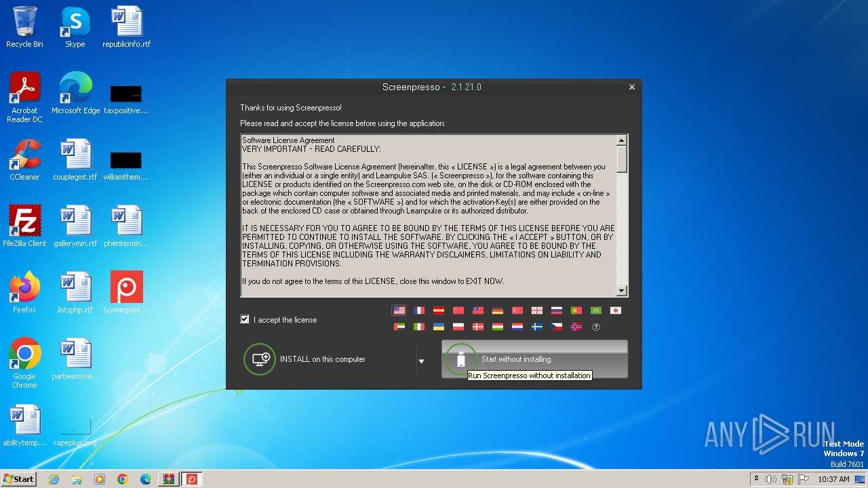The image size is (868, 488).
Task: Click the question mark language help icon
Action: [596, 327]
